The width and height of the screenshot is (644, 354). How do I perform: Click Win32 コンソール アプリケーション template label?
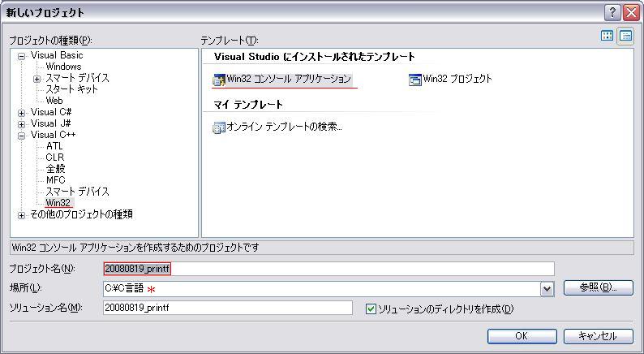pyautogui.click(x=289, y=79)
